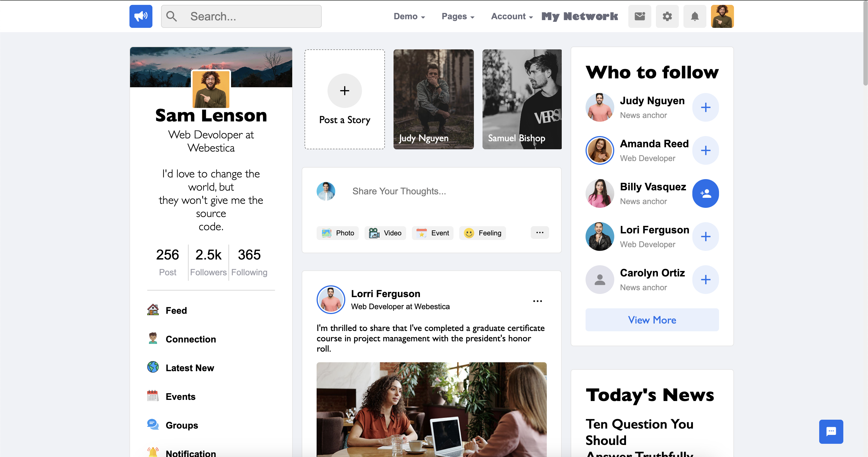The image size is (868, 457).
Task: Open the notifications bell icon
Action: pos(695,16)
